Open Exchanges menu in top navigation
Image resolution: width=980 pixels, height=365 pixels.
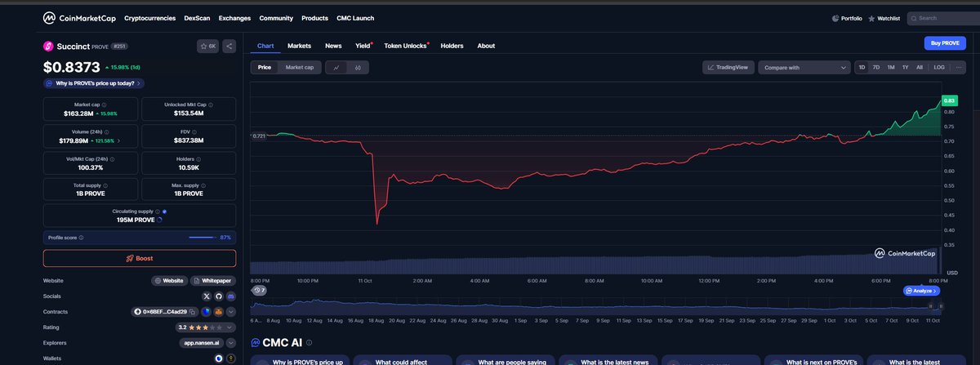click(235, 18)
